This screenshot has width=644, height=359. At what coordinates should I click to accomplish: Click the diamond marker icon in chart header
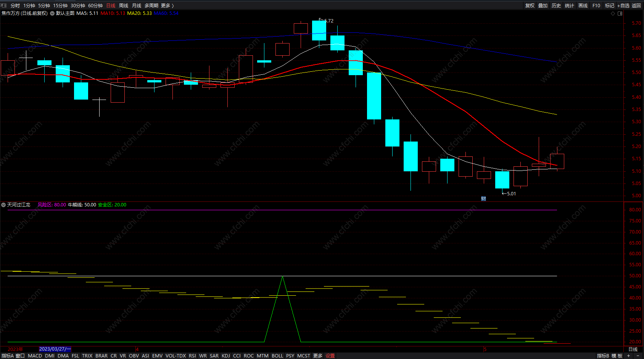click(613, 13)
